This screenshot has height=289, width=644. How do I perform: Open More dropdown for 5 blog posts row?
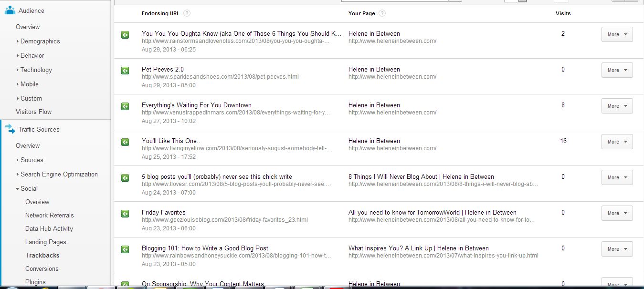click(617, 177)
